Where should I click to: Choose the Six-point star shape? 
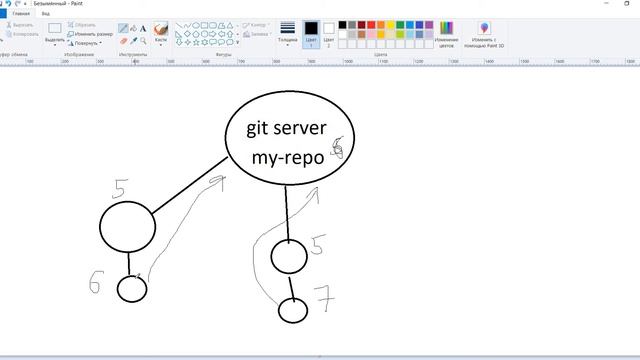[204, 42]
